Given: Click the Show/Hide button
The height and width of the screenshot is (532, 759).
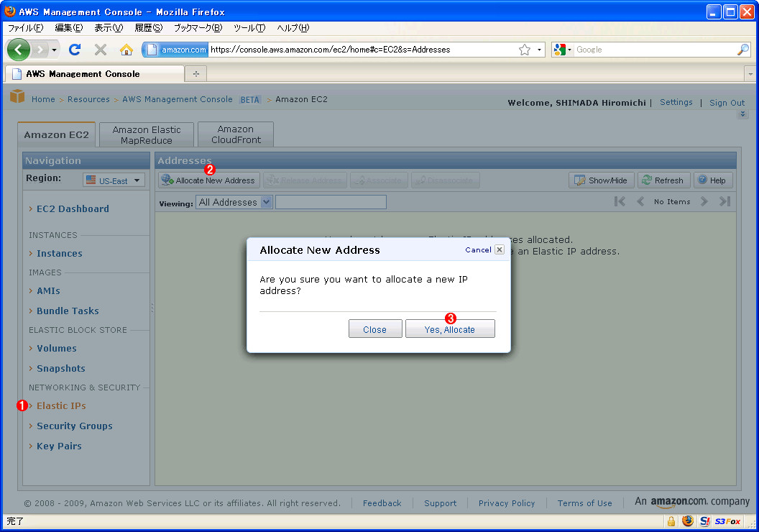Looking at the screenshot, I should click(601, 180).
